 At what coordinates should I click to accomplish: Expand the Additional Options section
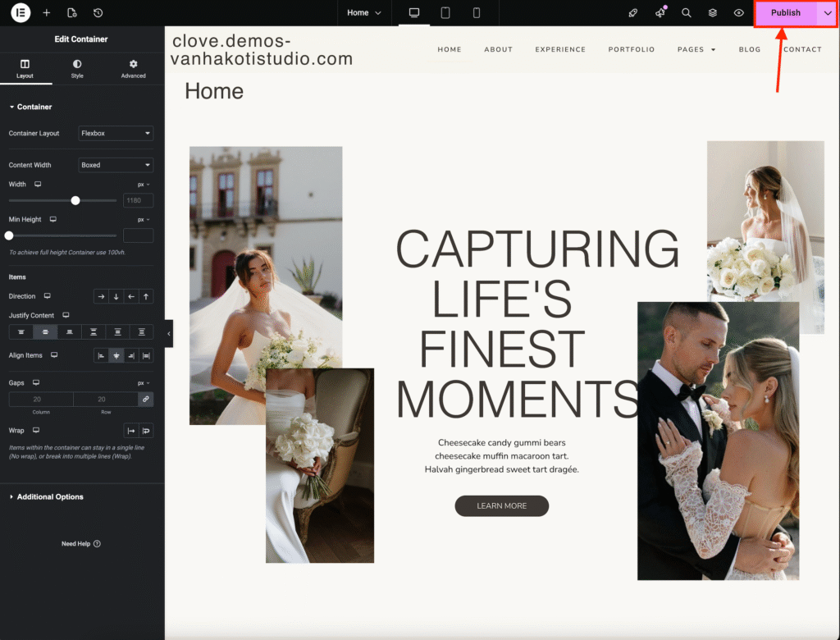[50, 496]
